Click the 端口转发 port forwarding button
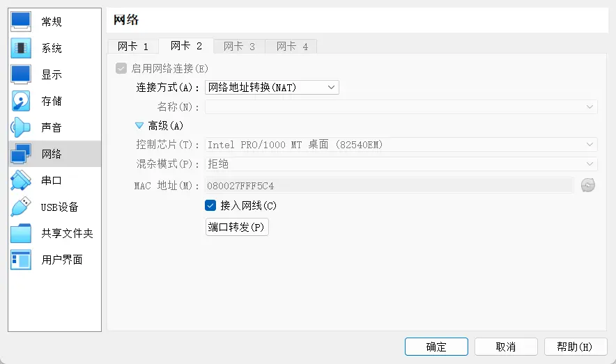 coord(237,228)
